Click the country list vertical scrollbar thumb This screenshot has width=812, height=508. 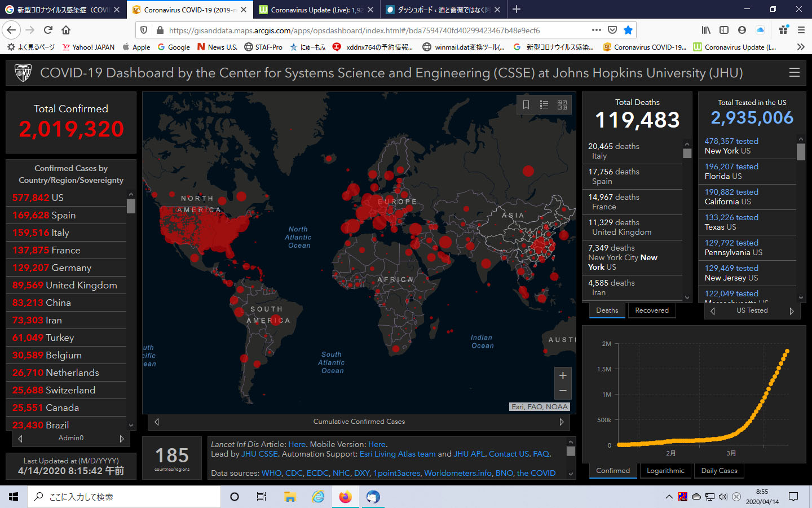tap(131, 206)
